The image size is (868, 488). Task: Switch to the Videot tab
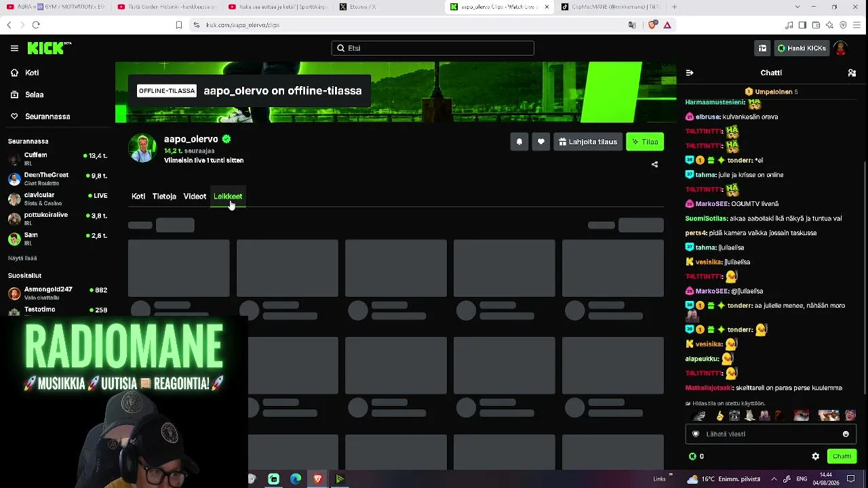195,196
